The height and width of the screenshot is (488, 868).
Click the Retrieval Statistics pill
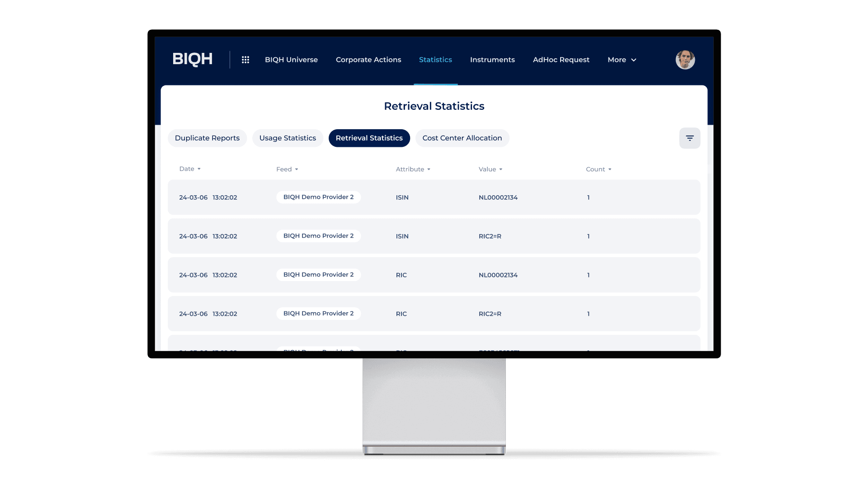[x=369, y=138]
